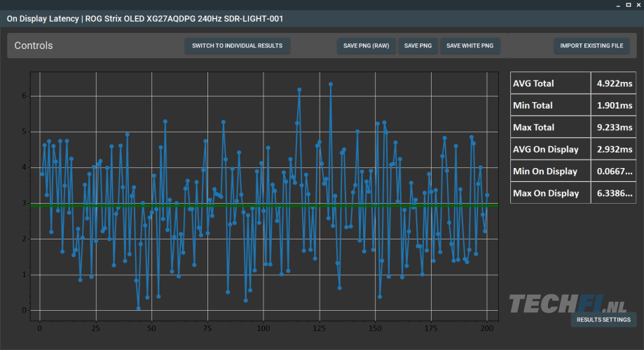Close the latency results window
This screenshot has width=644, height=350.
[638, 5]
